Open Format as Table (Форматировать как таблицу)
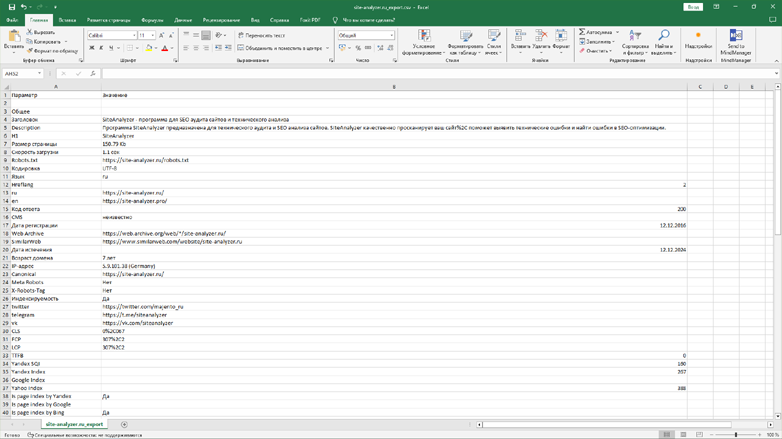Viewport: 782px width, 439px height. [466, 42]
